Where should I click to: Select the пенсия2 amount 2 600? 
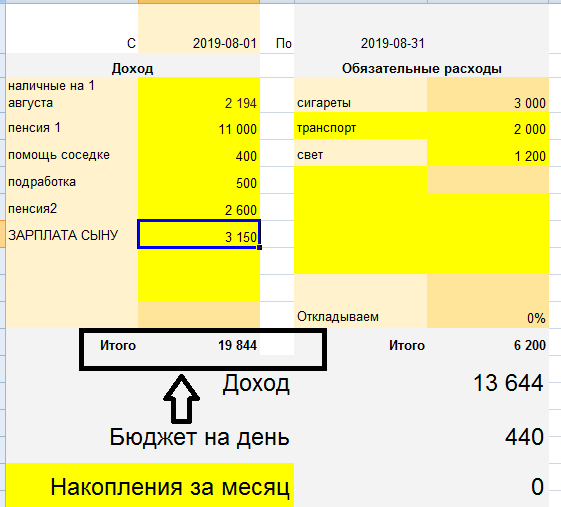(x=199, y=207)
